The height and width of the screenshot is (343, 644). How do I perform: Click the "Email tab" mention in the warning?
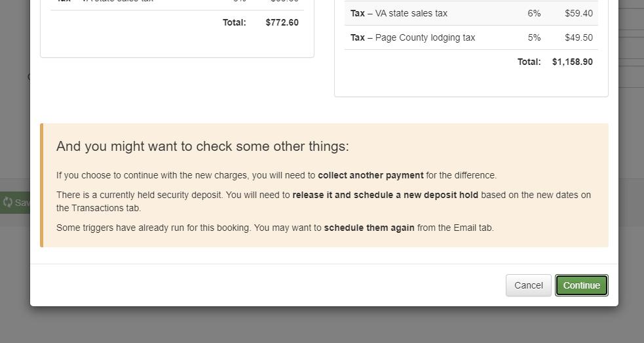(x=472, y=228)
